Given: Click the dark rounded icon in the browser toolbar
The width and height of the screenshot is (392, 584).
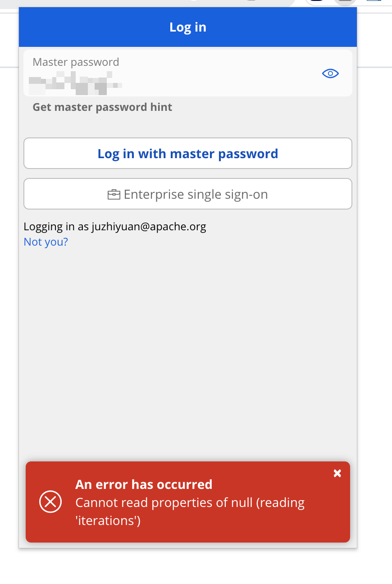Looking at the screenshot, I should [x=318, y=1].
